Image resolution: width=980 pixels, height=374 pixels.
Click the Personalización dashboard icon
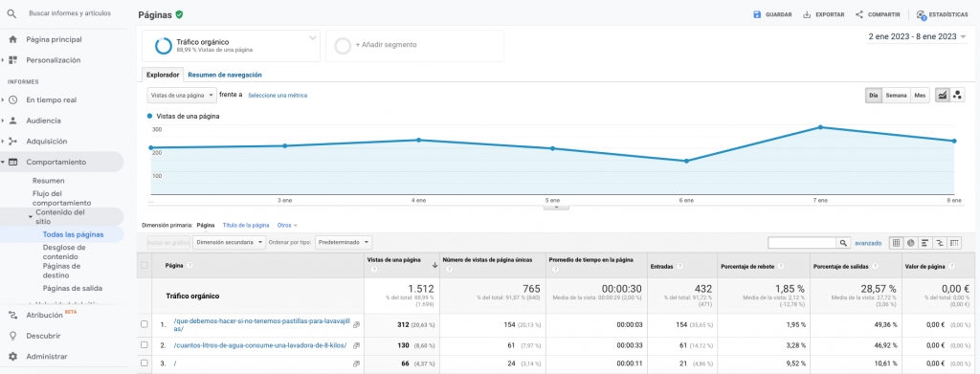coord(12,60)
